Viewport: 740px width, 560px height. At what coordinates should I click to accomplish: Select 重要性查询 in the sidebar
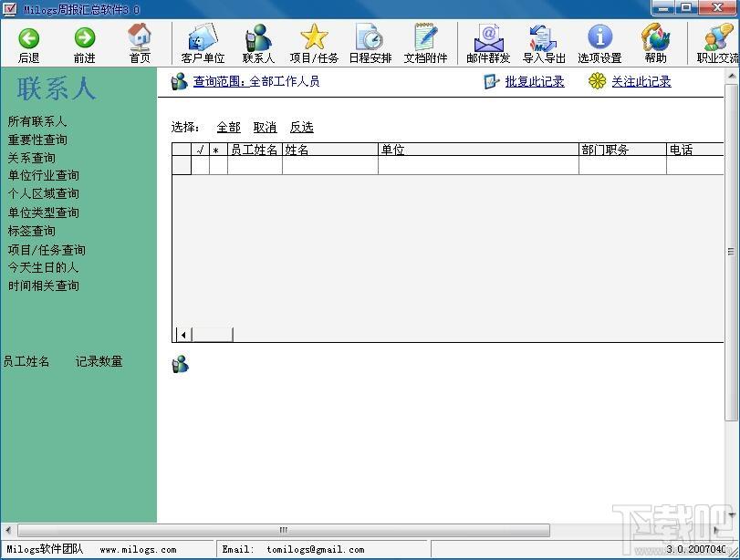click(37, 140)
